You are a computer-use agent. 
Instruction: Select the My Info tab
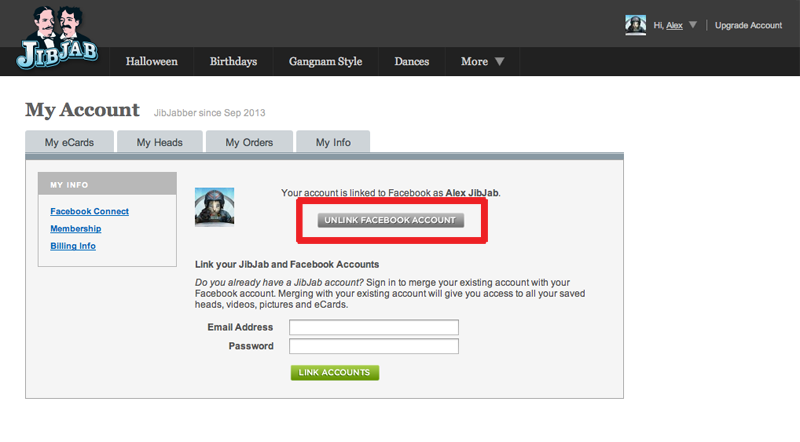[x=333, y=142]
